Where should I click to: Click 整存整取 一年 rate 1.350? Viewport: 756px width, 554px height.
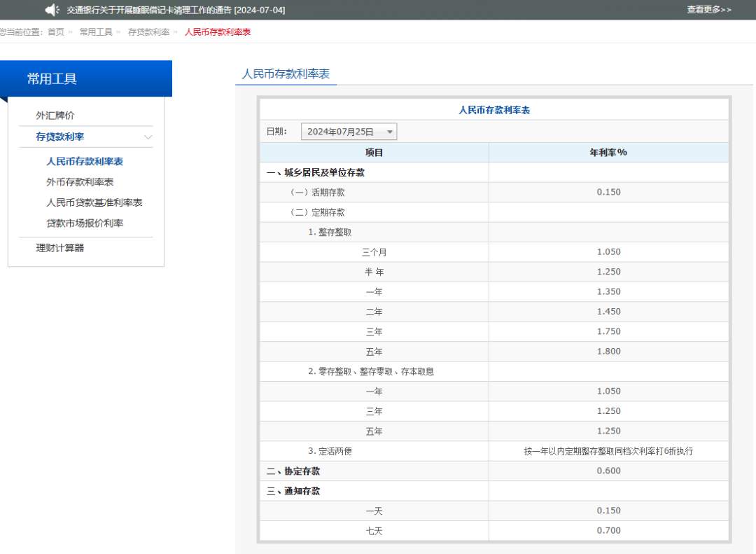coord(609,291)
